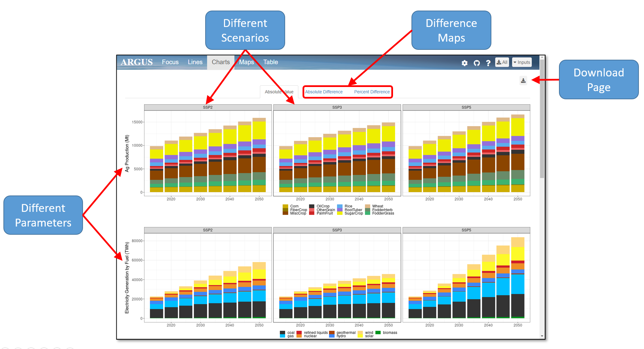Open the Maps menu item
Image resolution: width=644 pixels, height=349 pixels.
tap(246, 62)
